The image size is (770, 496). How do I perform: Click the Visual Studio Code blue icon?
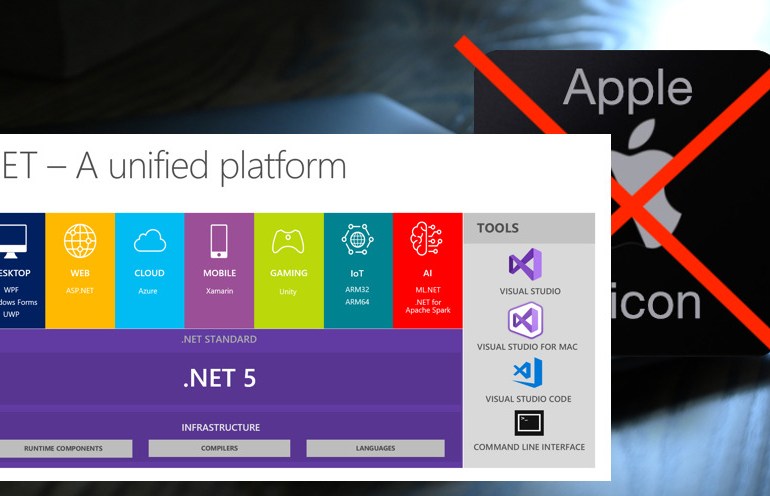528,373
